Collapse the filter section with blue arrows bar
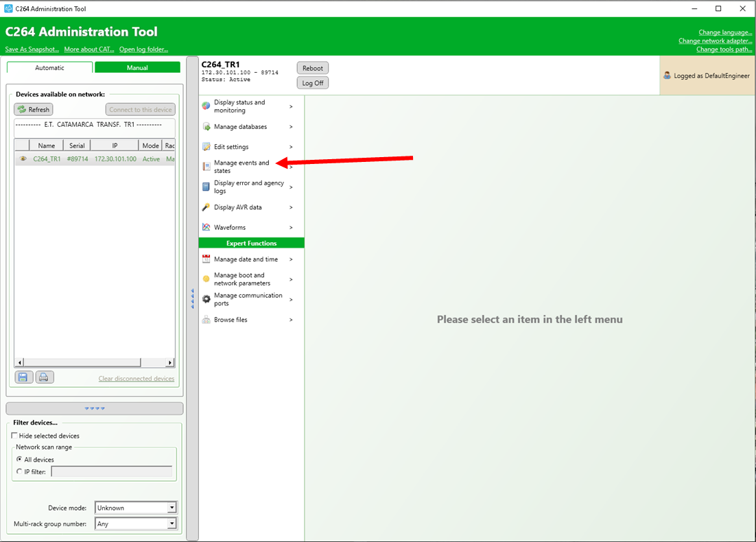Screen dimensions: 756x542 coord(95,408)
